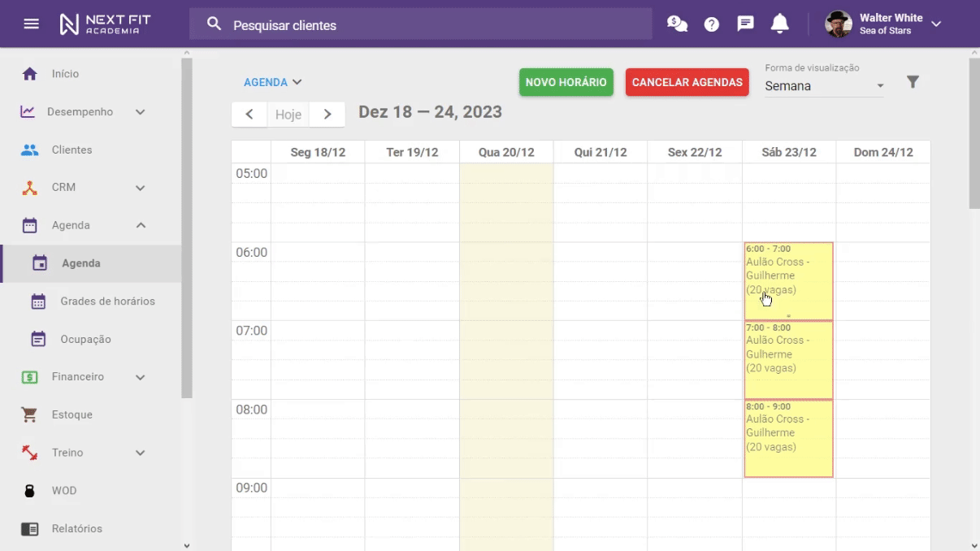Open the help question mark icon
Screen dimensions: 980x551
tap(711, 24)
